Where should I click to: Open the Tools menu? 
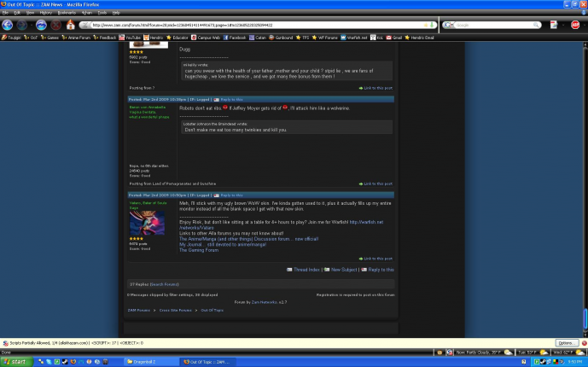102,13
